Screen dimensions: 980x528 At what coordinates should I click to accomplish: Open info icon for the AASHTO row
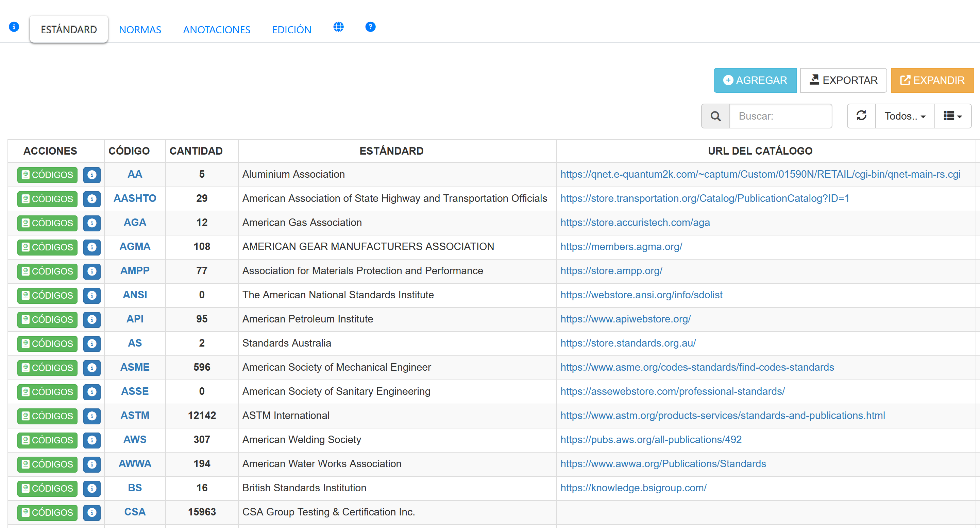(x=92, y=199)
